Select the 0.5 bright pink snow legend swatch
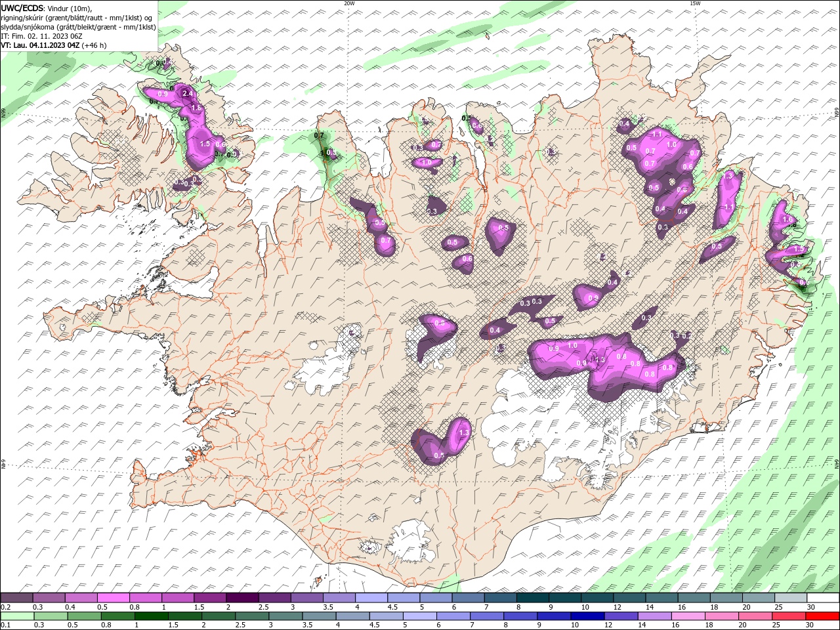 (113, 598)
